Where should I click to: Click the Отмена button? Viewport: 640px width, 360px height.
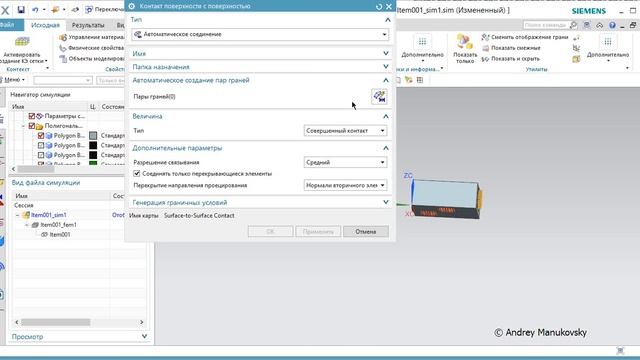pyautogui.click(x=366, y=231)
